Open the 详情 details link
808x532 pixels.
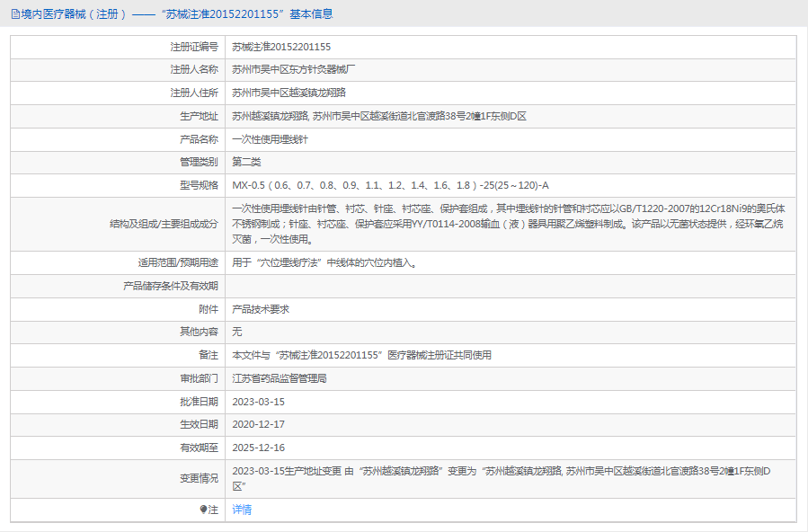coord(242,510)
